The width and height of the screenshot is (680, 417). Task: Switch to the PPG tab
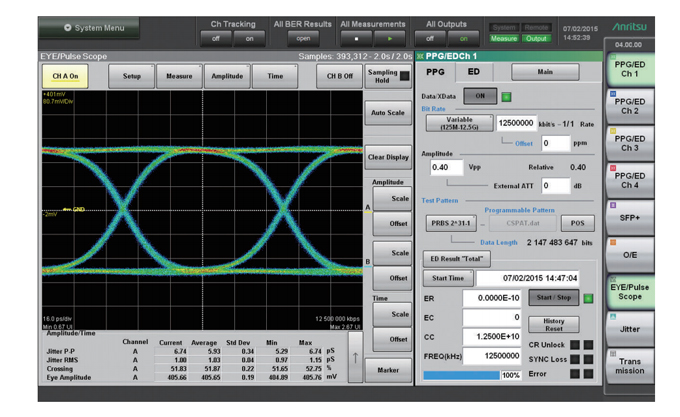pyautogui.click(x=436, y=72)
